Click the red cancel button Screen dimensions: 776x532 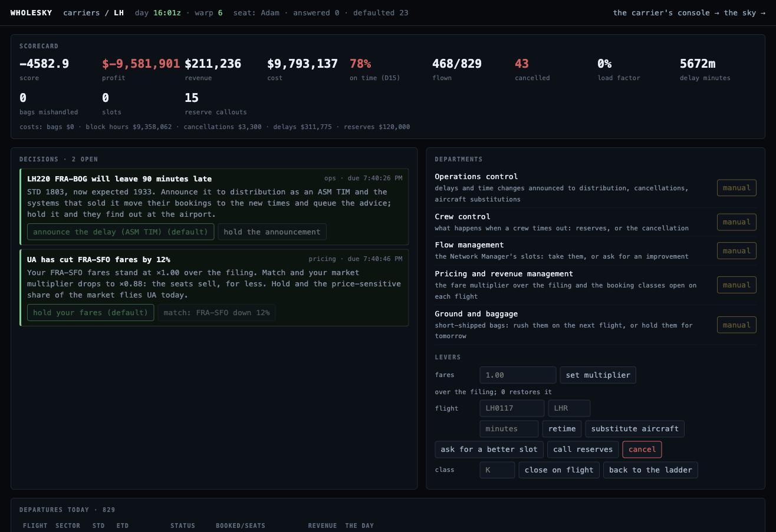coord(642,450)
